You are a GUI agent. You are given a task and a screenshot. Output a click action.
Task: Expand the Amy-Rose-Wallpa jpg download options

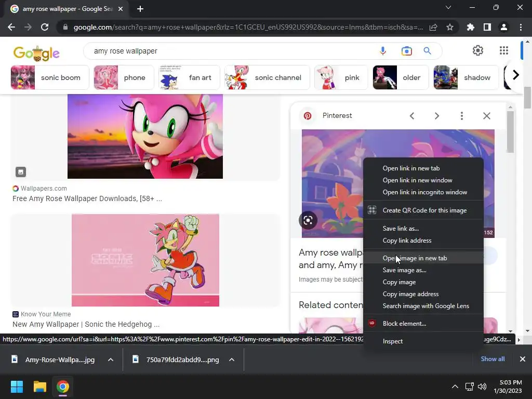pos(111,360)
